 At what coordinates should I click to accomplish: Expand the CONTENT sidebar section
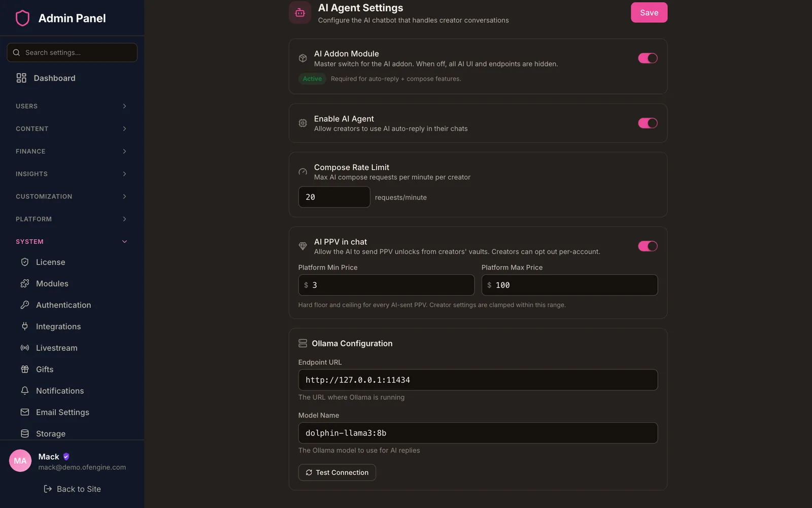(x=72, y=129)
